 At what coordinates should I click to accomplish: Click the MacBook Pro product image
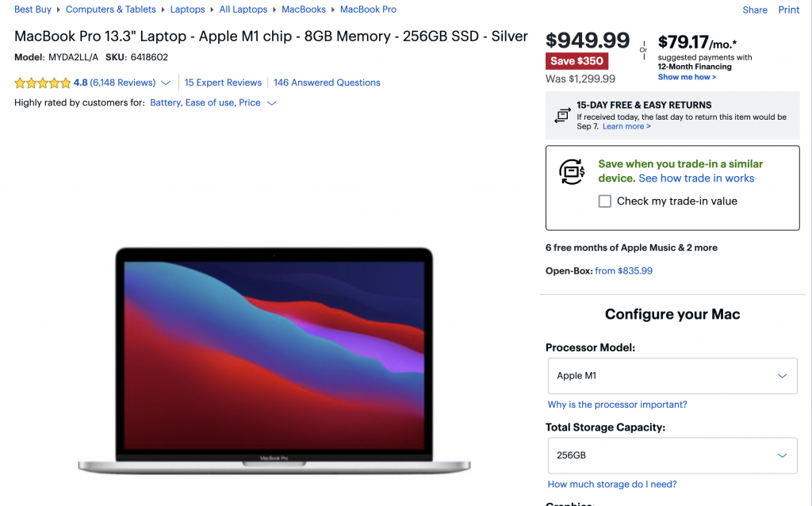pos(274,361)
